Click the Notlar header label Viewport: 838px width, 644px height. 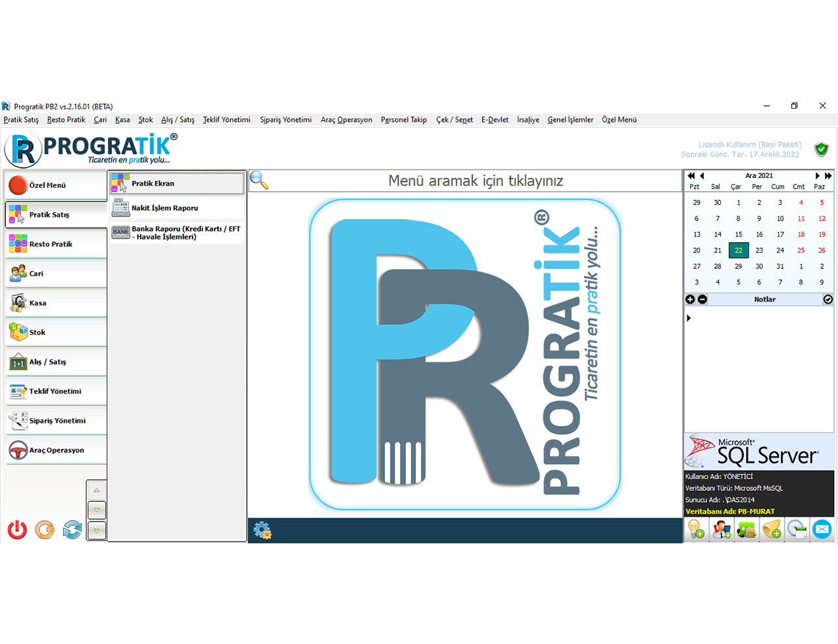(765, 299)
